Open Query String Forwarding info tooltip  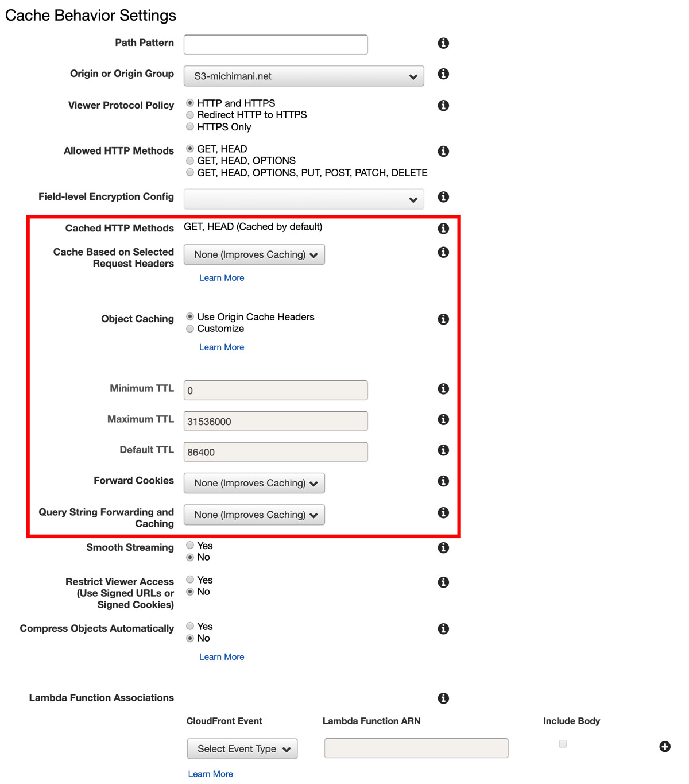(x=443, y=513)
